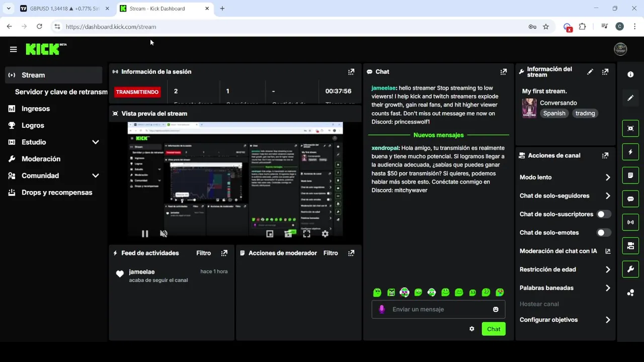The image size is (644, 362).
Task: Enter fullscreen for the stream preview
Action: 306,234
